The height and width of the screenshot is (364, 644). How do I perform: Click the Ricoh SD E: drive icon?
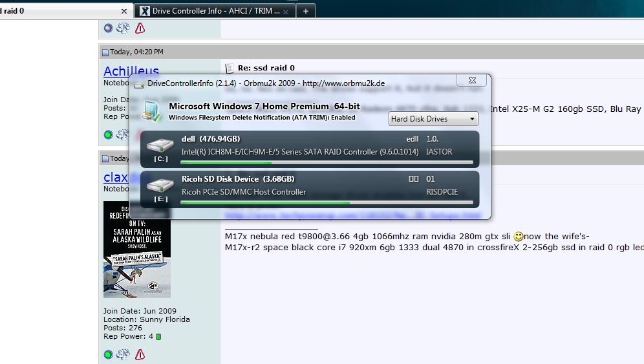pyautogui.click(x=160, y=186)
